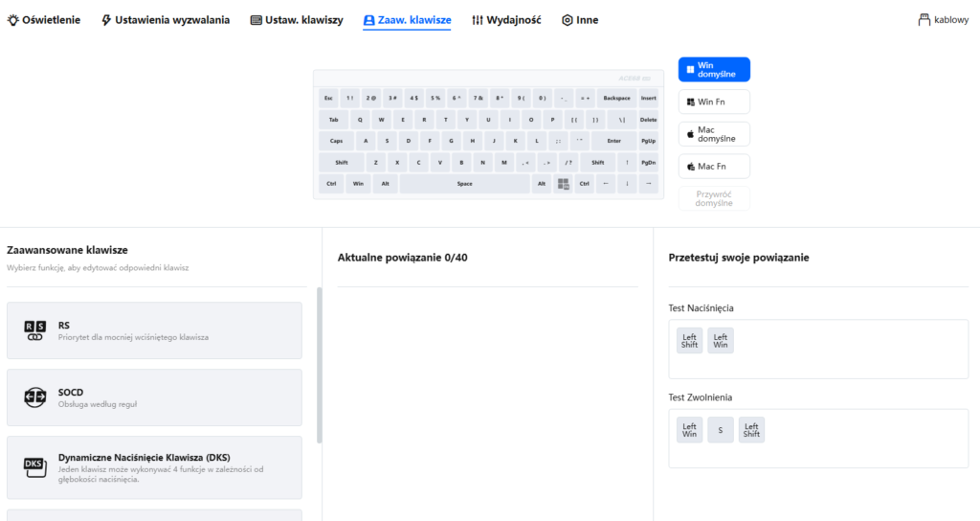Open the Inne tab
This screenshot has width=980, height=521.
point(580,20)
